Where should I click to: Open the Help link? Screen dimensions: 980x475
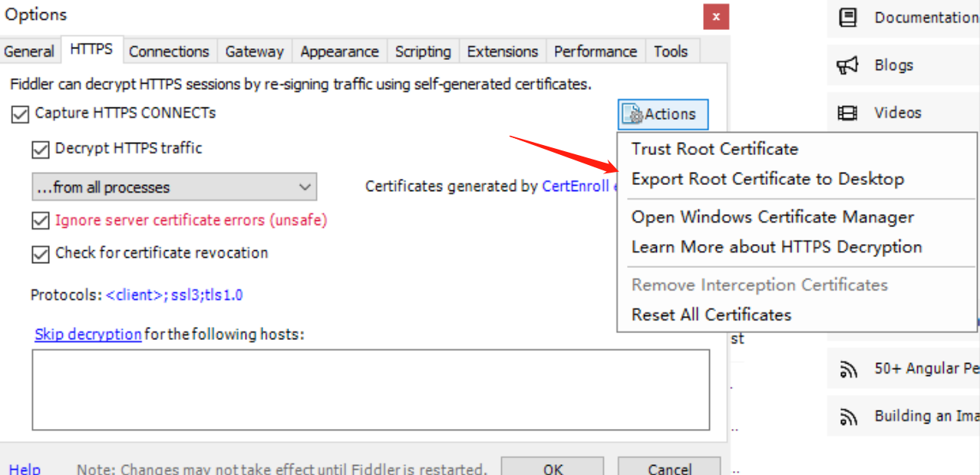point(25,469)
